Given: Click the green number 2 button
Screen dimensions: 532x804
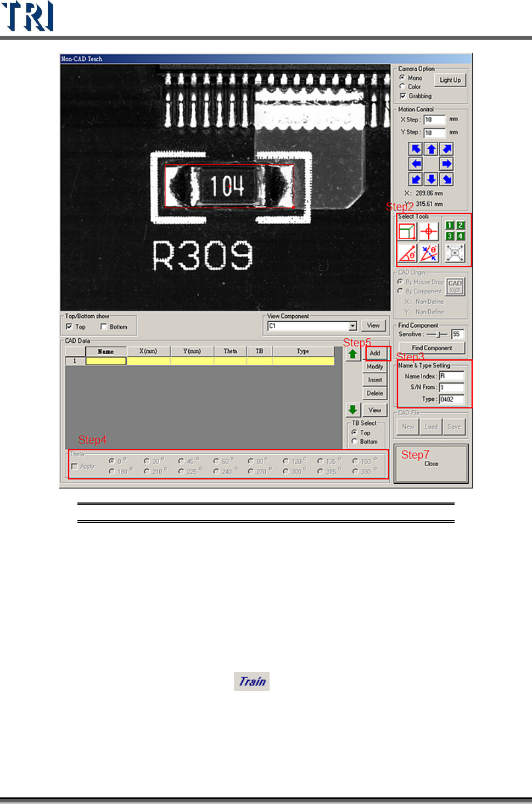Looking at the screenshot, I should 461,225.
